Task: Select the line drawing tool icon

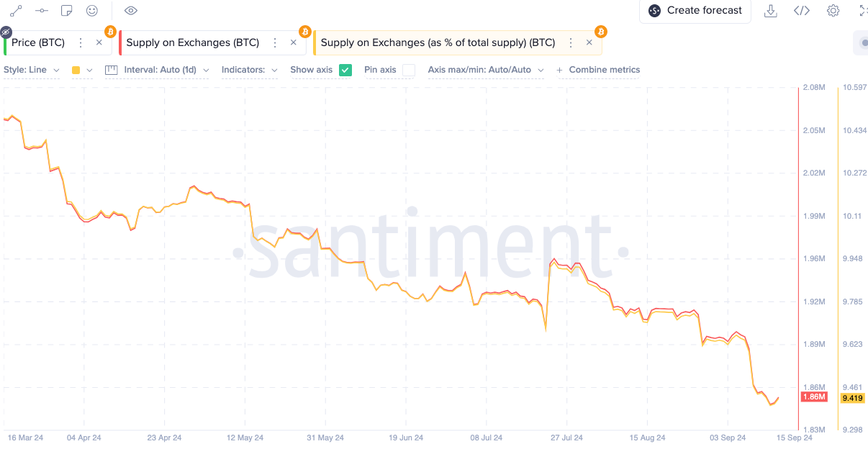Action: pos(16,11)
